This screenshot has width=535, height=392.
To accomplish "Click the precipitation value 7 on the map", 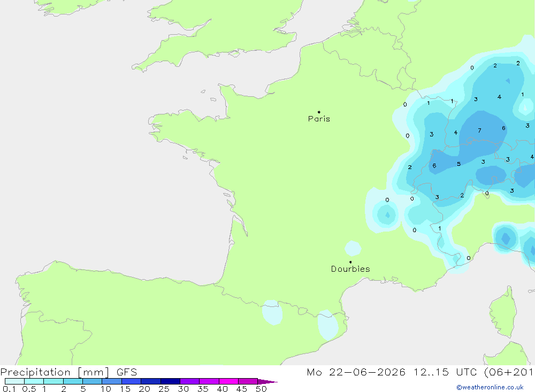I will click(479, 130).
